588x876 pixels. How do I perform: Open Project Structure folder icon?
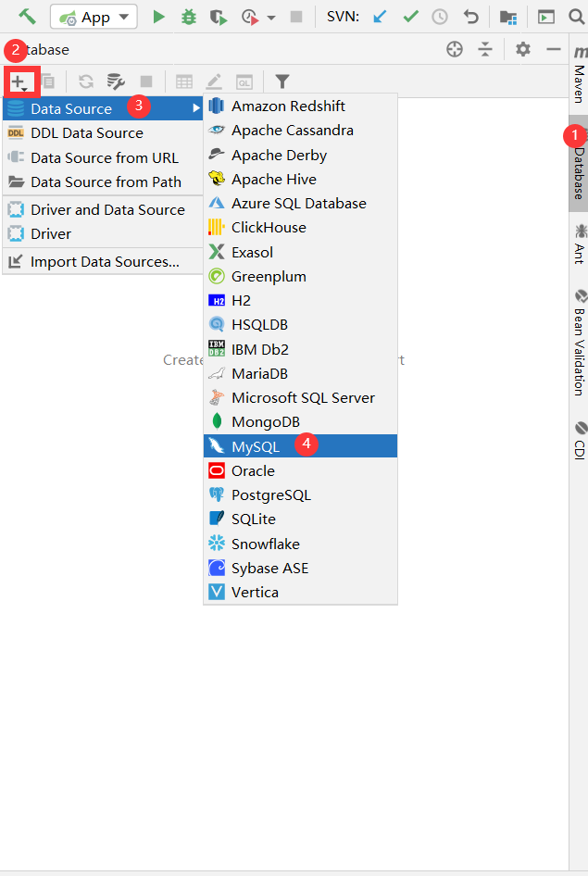507,18
